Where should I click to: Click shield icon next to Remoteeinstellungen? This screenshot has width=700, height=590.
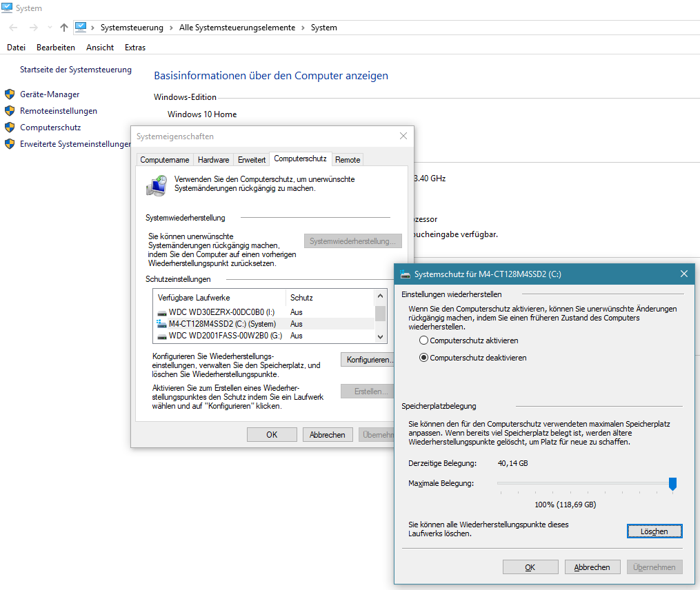[10, 111]
